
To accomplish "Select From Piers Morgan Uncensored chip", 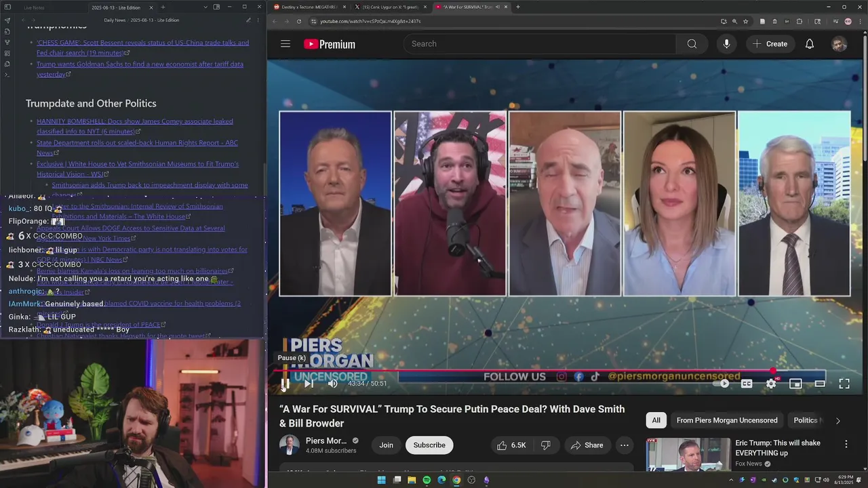I will point(727,420).
